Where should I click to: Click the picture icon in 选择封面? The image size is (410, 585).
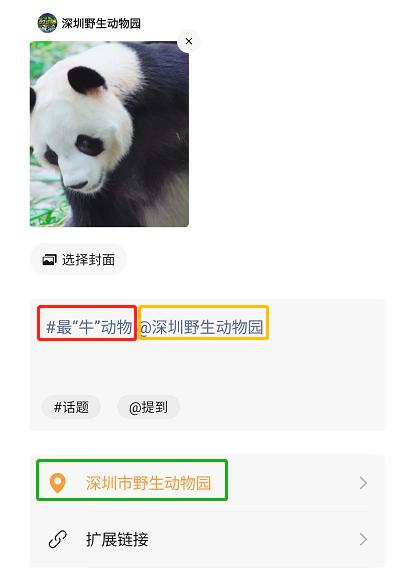pos(49,260)
